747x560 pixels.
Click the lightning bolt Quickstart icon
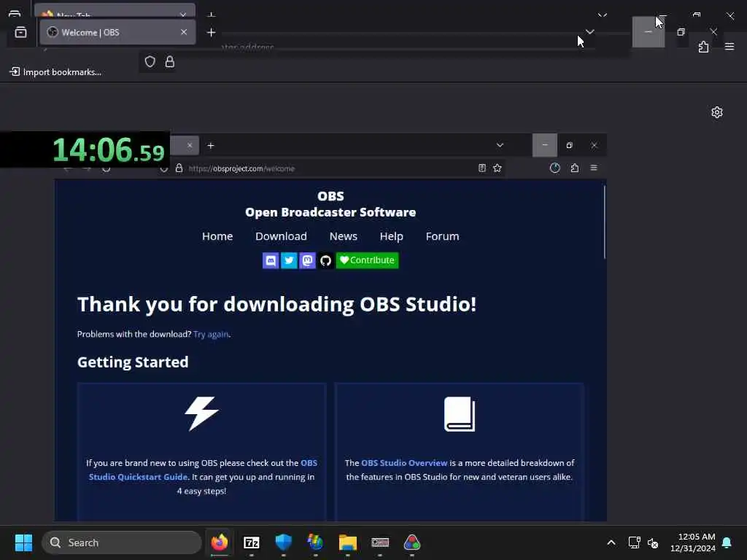[201, 413]
